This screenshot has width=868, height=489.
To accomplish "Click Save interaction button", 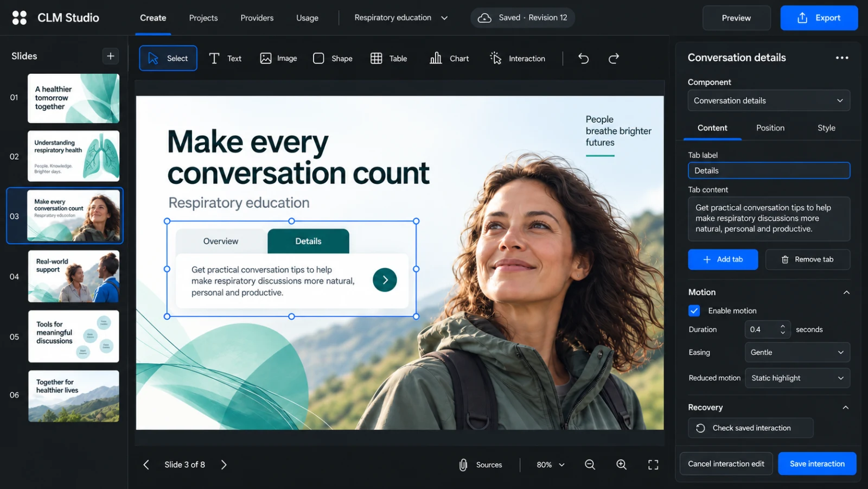I will coord(817,463).
